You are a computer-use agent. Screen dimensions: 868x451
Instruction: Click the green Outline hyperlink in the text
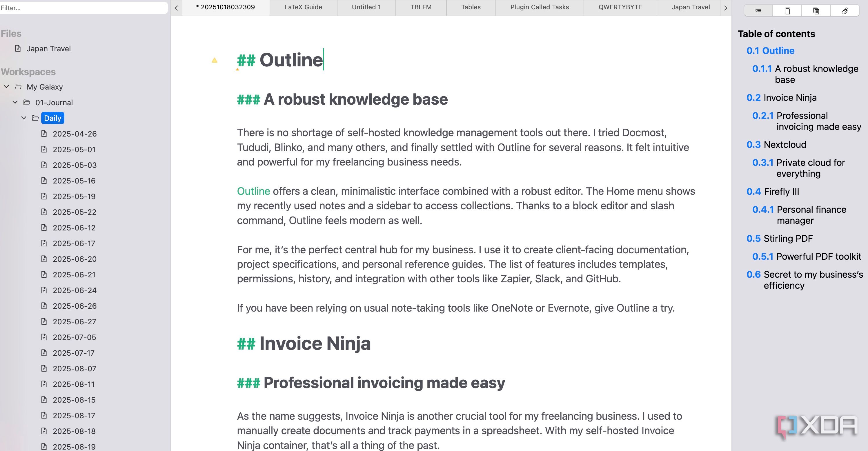253,191
